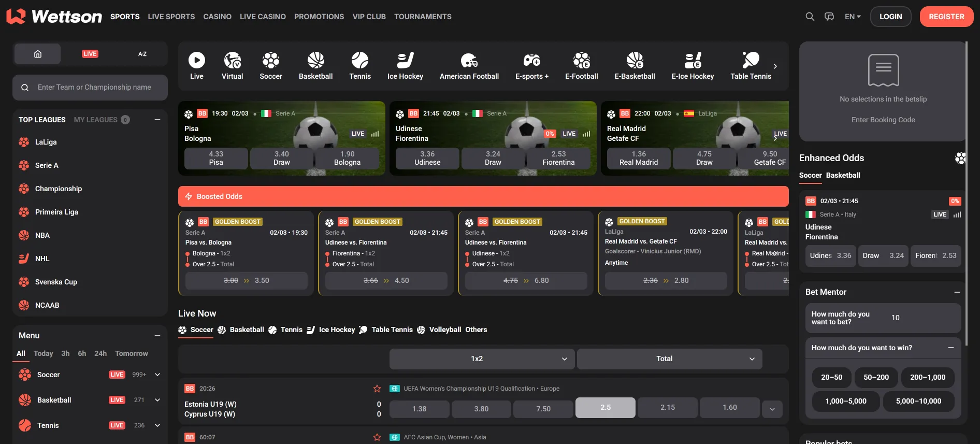Viewport: 980px width, 444px height.
Task: Open the search magnifier in header
Action: coord(810,17)
